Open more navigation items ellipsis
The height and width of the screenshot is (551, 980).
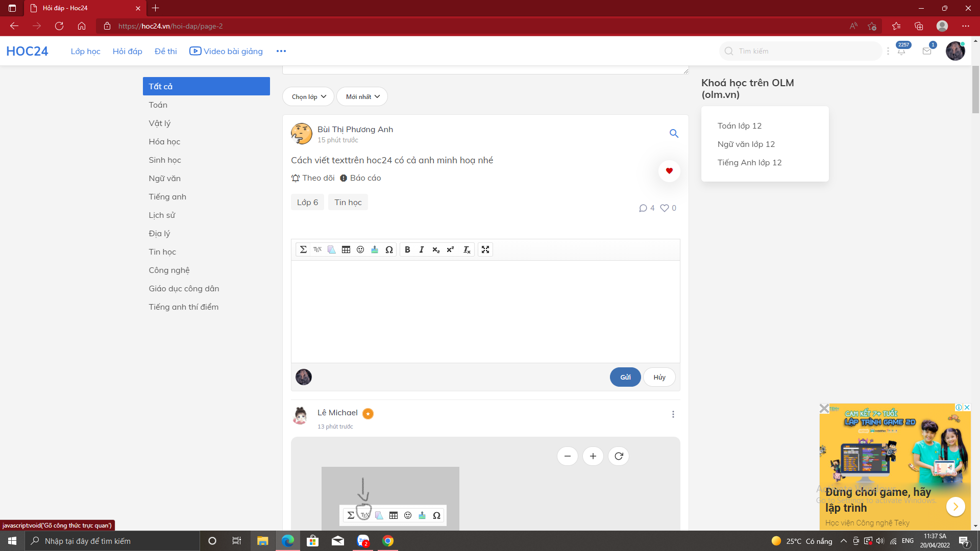281,51
